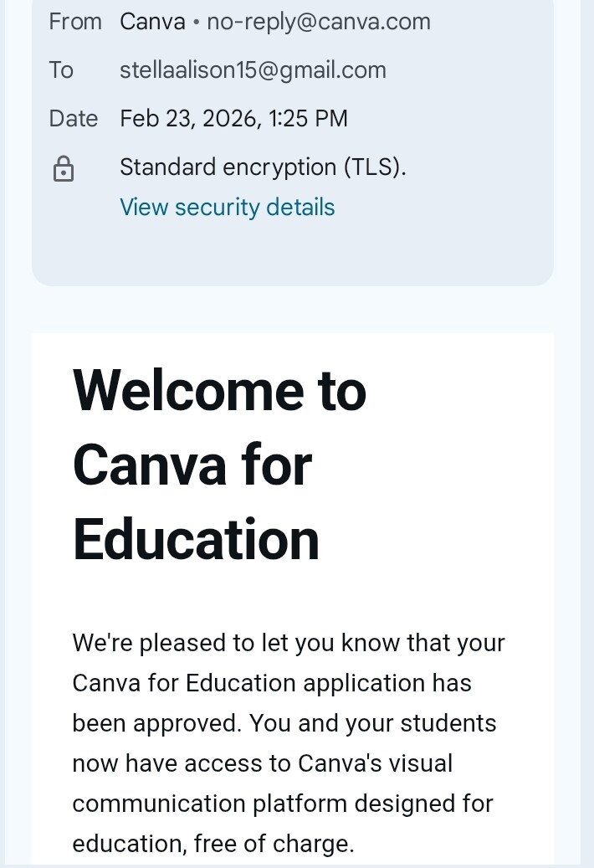The height and width of the screenshot is (868, 594).
Task: Click the word students in the message
Action: coord(451,723)
